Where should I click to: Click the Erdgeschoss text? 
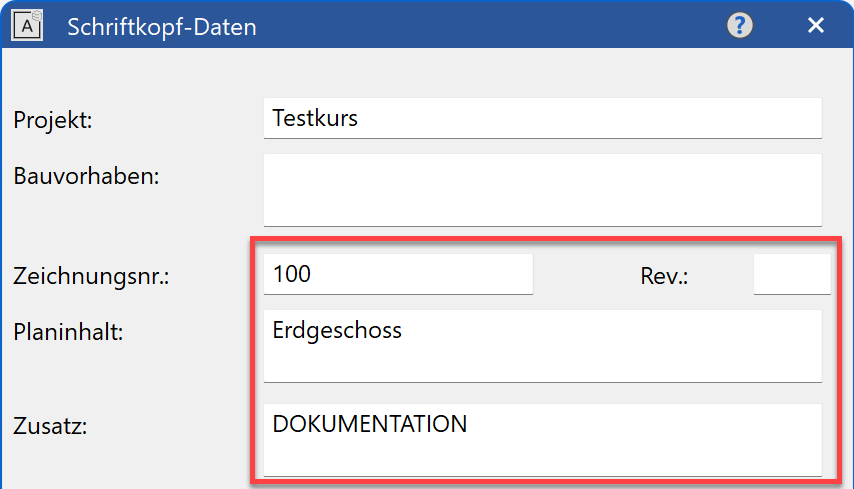click(x=337, y=330)
